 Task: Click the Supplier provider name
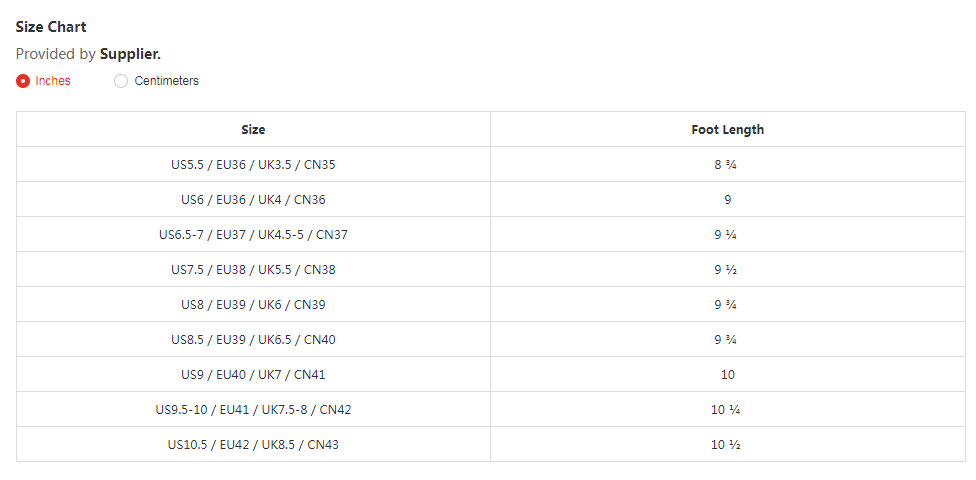129,54
